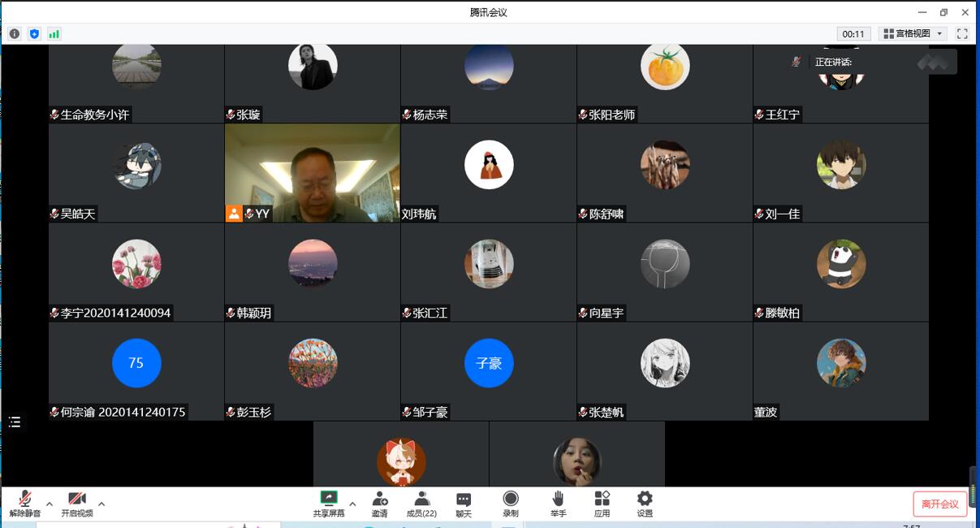The height and width of the screenshot is (528, 980).
Task: Open the 应用 apps icon
Action: [602, 504]
